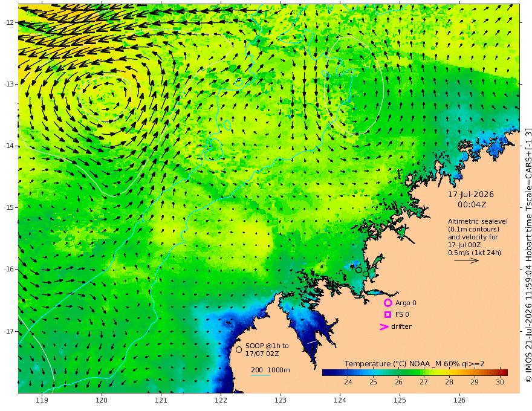Click the magenta Argo circle legend icon
Image resolution: width=532 pixels, height=411 pixels.
point(388,303)
